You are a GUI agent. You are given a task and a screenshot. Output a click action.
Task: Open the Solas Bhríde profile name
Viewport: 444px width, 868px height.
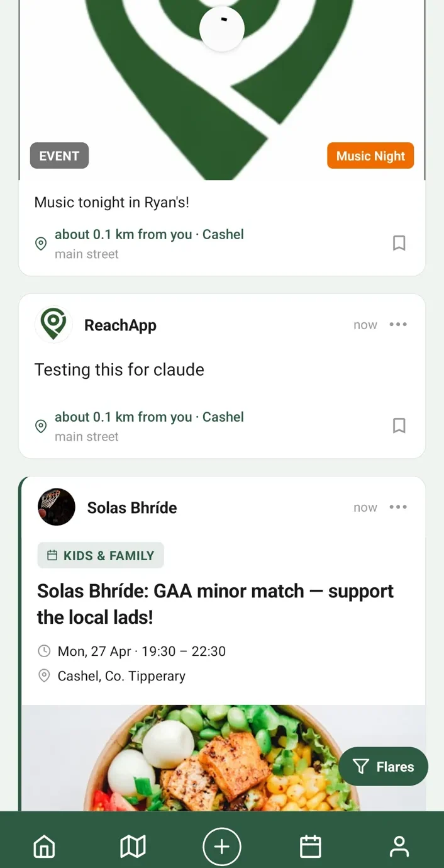point(131,507)
